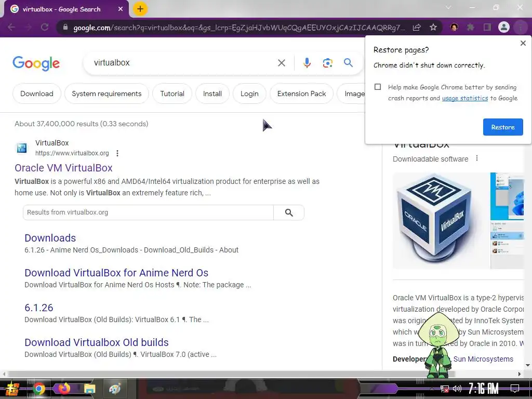Select the Images filter chip

click(351, 94)
